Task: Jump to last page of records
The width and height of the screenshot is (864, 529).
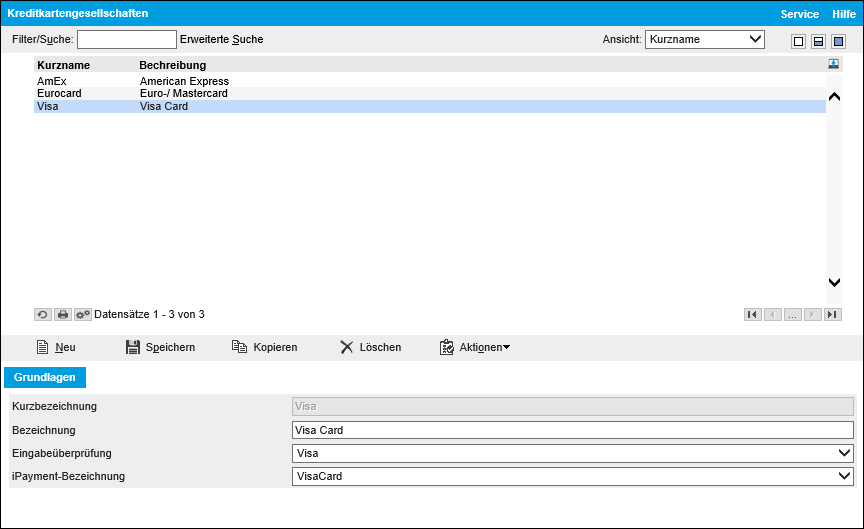Action: tap(832, 314)
